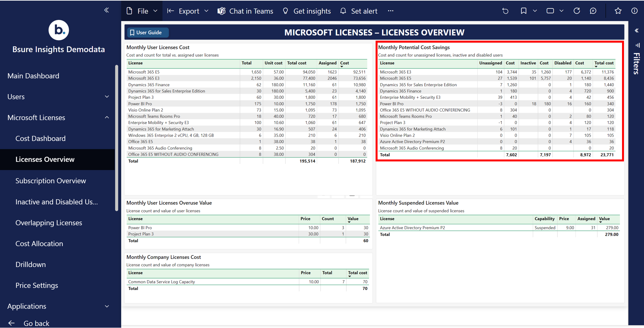
Task: Click the User Guide button
Action: (x=146, y=33)
